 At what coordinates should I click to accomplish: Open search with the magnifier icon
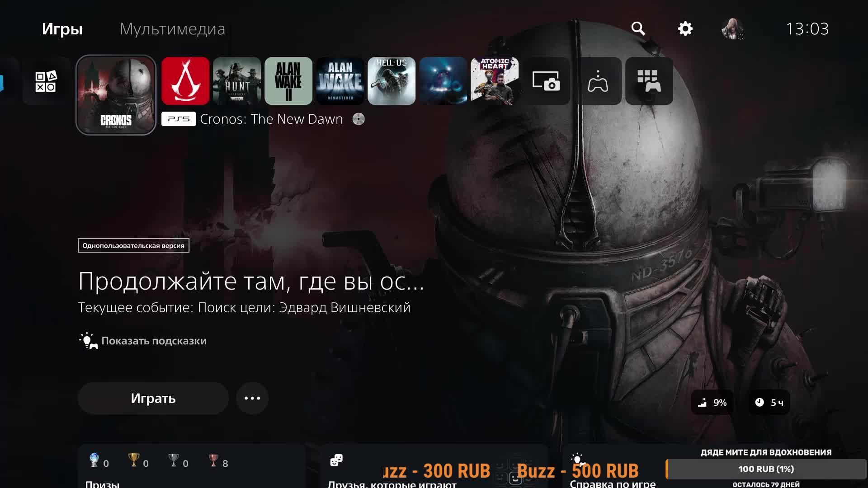[x=638, y=28]
